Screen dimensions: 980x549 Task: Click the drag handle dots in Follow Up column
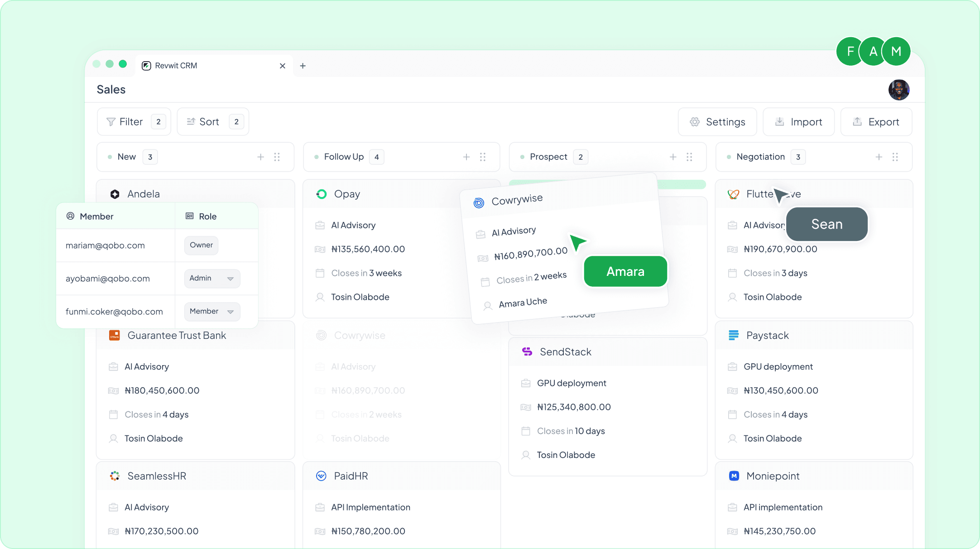point(483,157)
